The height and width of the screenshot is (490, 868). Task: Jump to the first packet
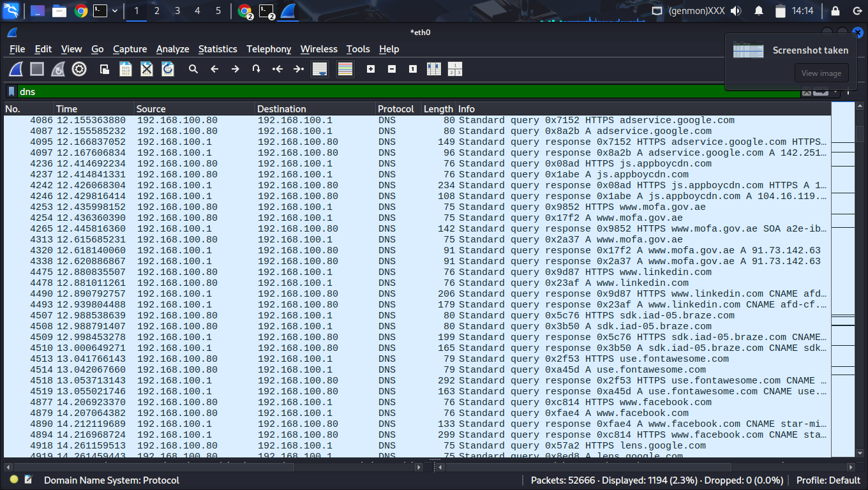pos(278,69)
